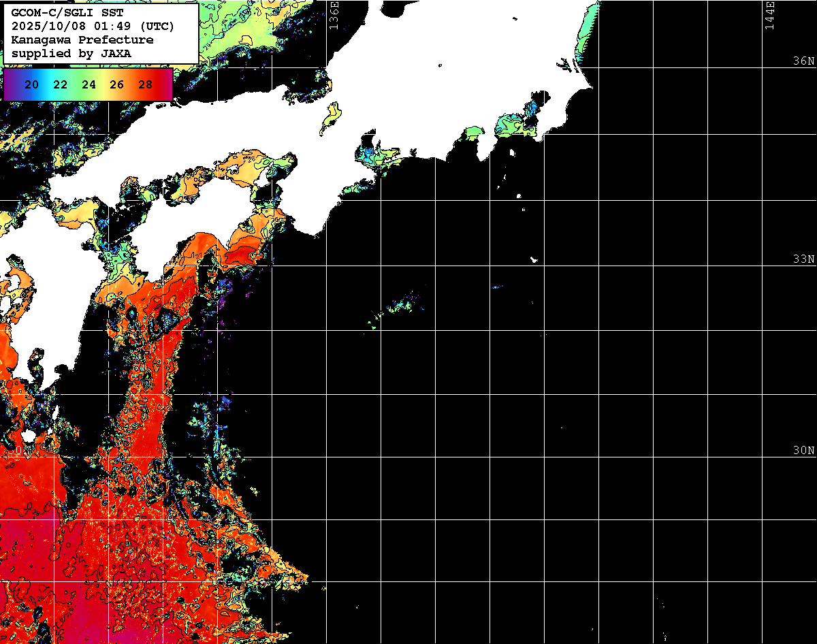
Task: Select the 20 value on temperature scale
Action: coord(31,84)
